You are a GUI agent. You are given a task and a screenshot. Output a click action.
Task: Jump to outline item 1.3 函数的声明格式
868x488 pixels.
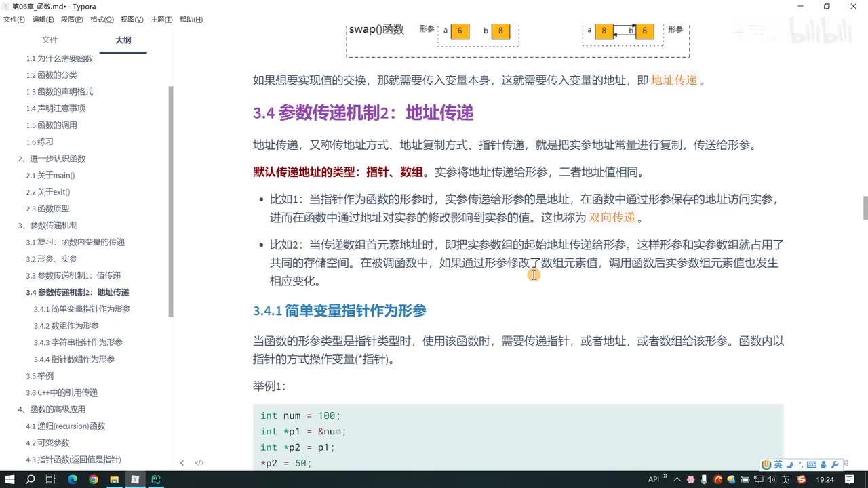tap(60, 91)
